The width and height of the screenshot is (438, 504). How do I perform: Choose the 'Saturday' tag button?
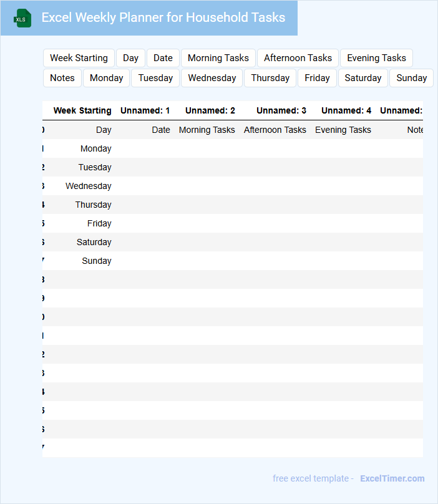click(363, 78)
